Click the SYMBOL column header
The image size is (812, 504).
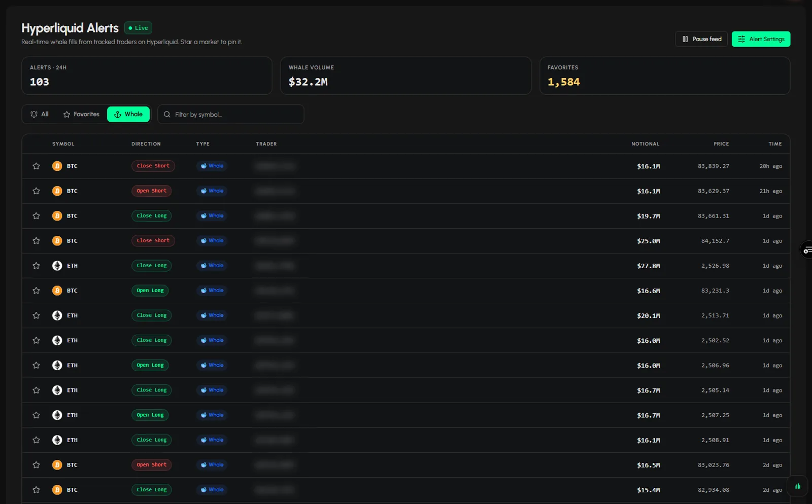(x=63, y=144)
